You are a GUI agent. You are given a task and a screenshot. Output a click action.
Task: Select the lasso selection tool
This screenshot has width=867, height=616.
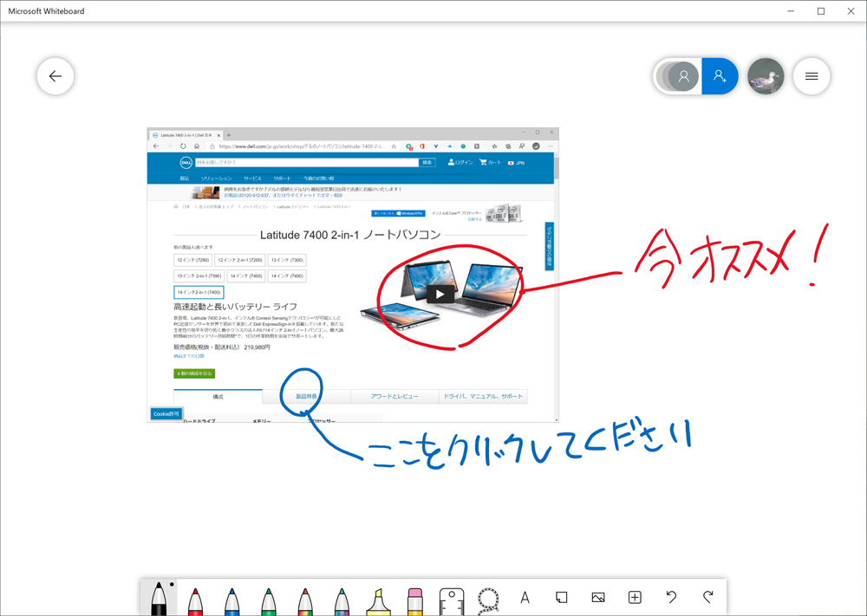(x=488, y=601)
